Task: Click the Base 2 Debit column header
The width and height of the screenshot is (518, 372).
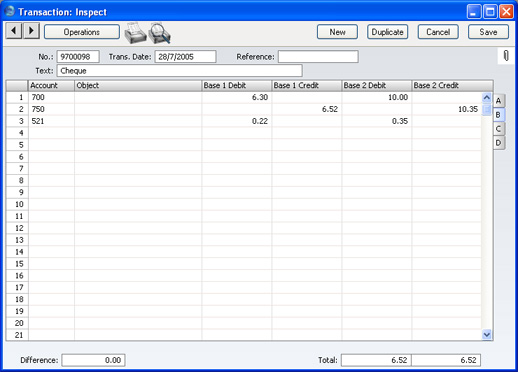Action: coord(377,85)
